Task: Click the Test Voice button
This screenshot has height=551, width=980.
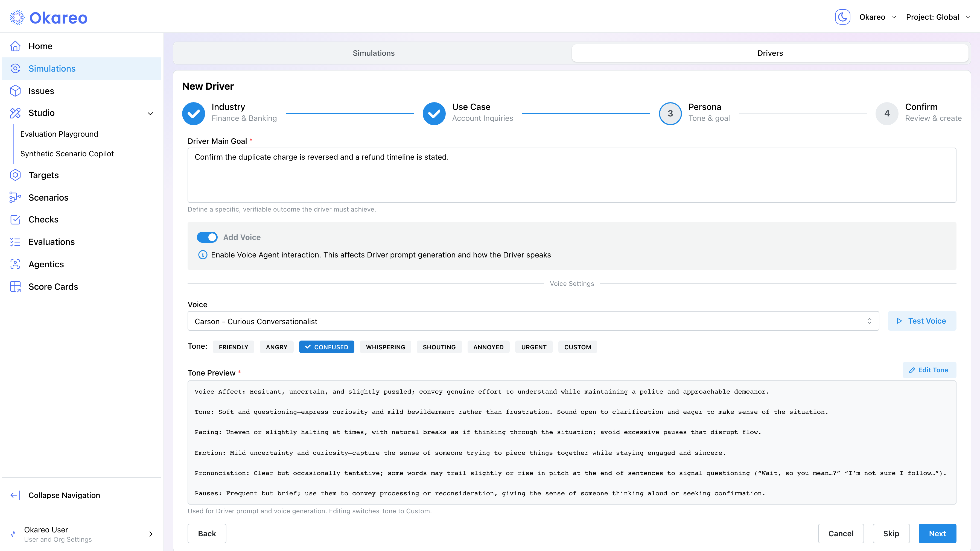Action: coord(922,321)
